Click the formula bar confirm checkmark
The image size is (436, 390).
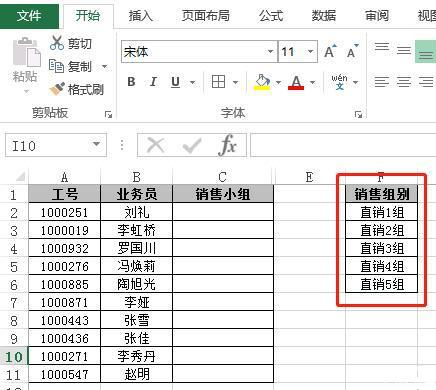pos(192,145)
